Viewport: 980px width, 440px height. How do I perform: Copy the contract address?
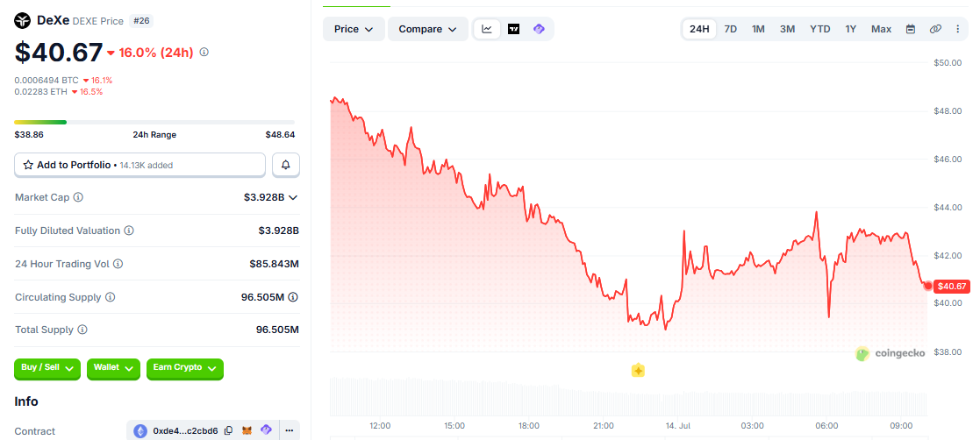229,430
